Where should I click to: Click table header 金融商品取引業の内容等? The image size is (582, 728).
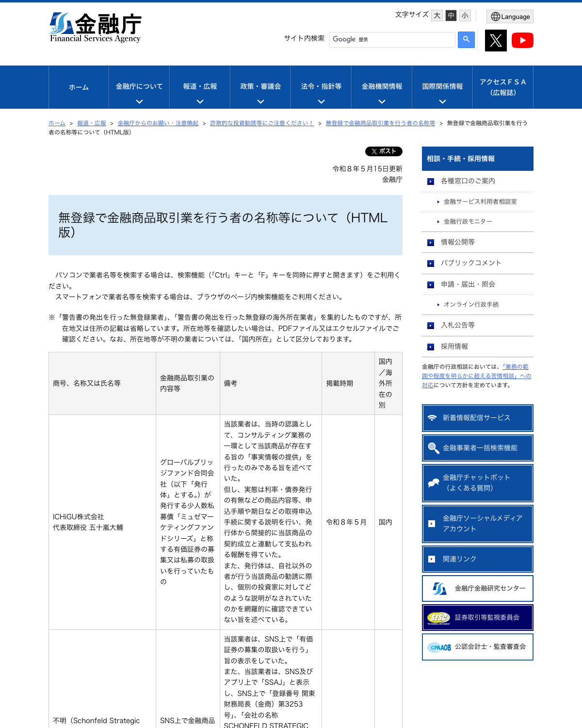187,383
